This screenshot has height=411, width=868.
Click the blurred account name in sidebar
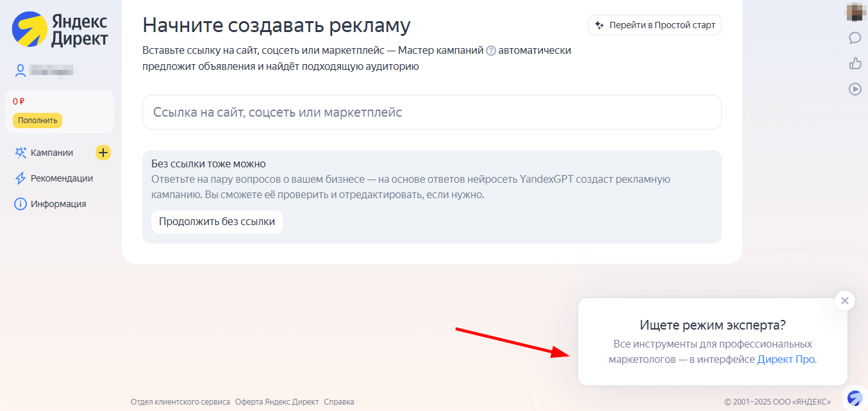pos(52,71)
